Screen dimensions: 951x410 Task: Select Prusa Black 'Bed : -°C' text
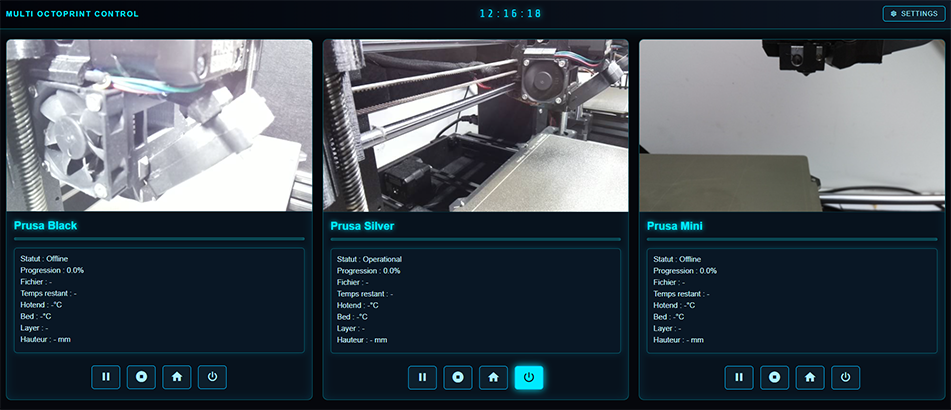coord(36,316)
